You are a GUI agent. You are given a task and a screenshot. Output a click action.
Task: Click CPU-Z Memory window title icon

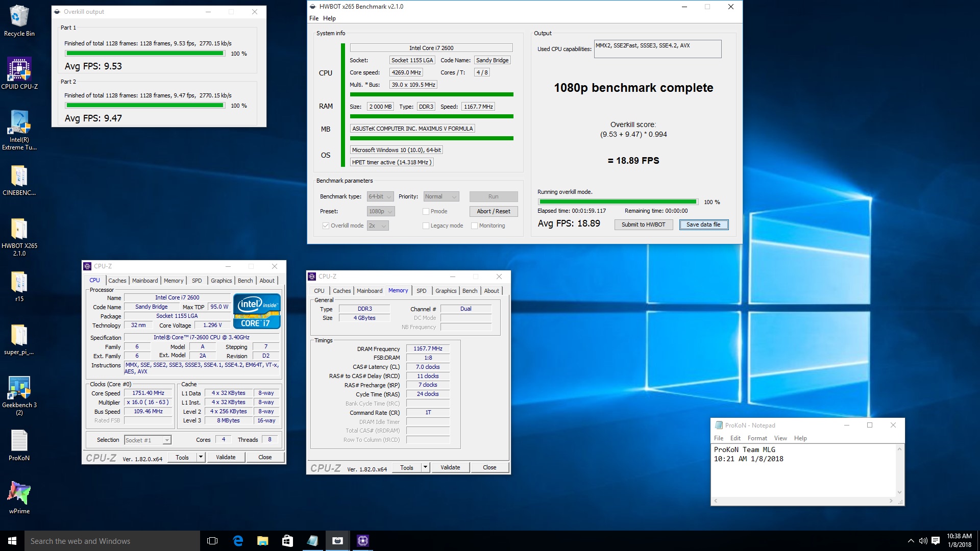tap(312, 277)
